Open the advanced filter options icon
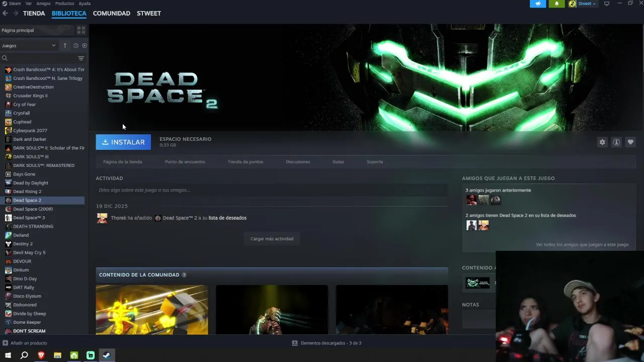Image resolution: width=644 pixels, height=362 pixels. tap(81, 58)
